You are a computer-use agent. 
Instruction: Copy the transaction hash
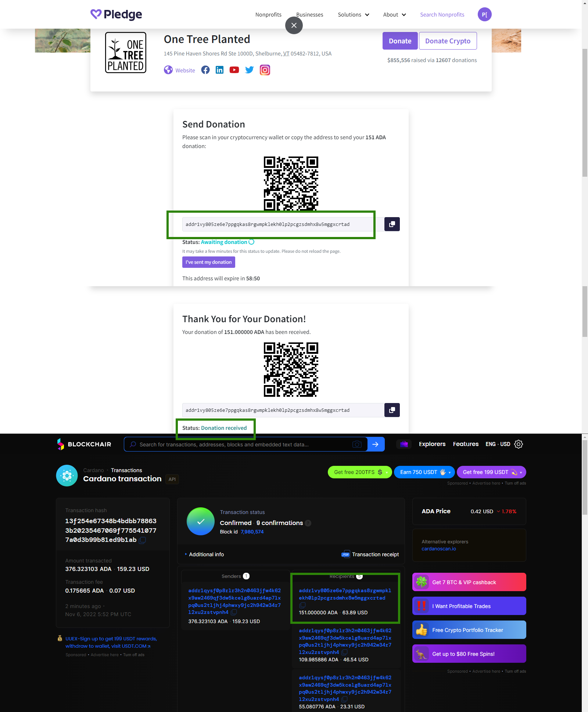(x=143, y=540)
